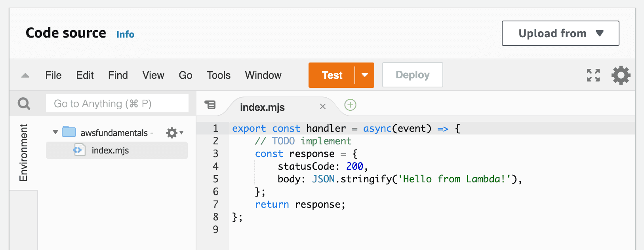Toggle fullscreen mode for the editor
Viewport: 644px width, 250px height.
pyautogui.click(x=593, y=75)
